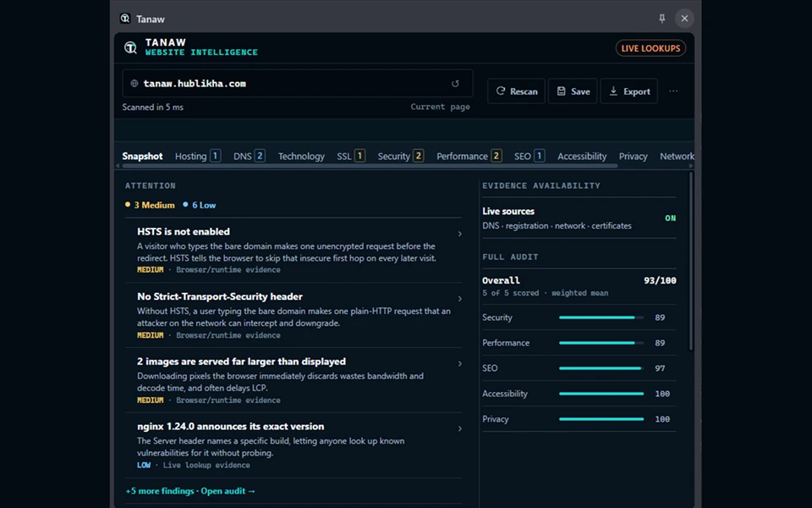The image size is (812, 508).
Task: Click the Security tab count badge
Action: pos(419,156)
